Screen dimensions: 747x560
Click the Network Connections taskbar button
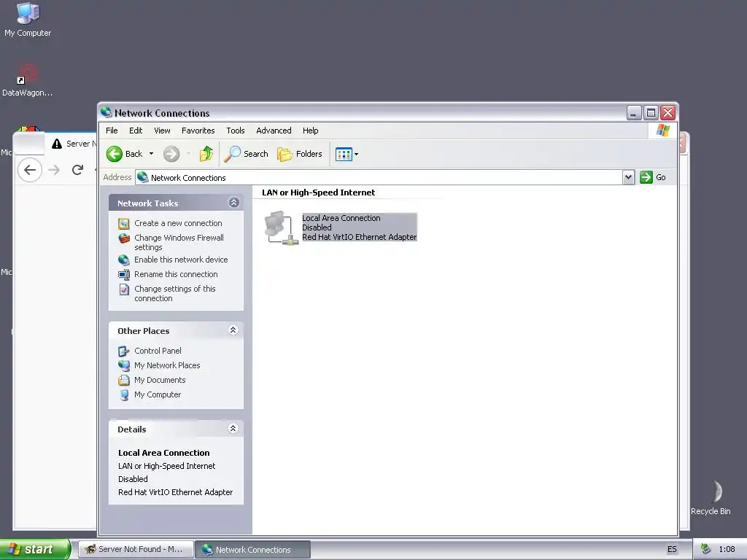click(x=253, y=549)
